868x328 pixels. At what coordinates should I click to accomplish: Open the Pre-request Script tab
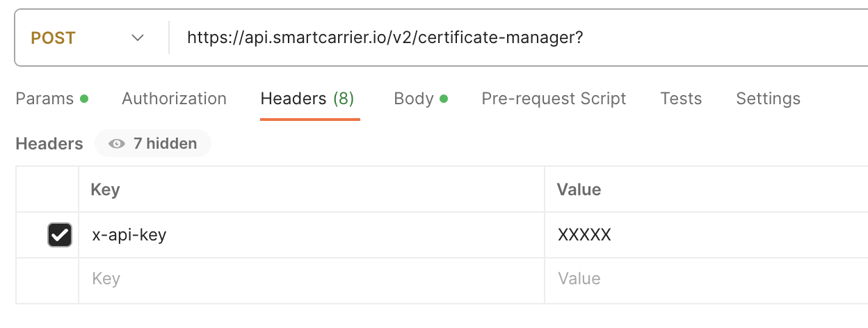tap(554, 99)
